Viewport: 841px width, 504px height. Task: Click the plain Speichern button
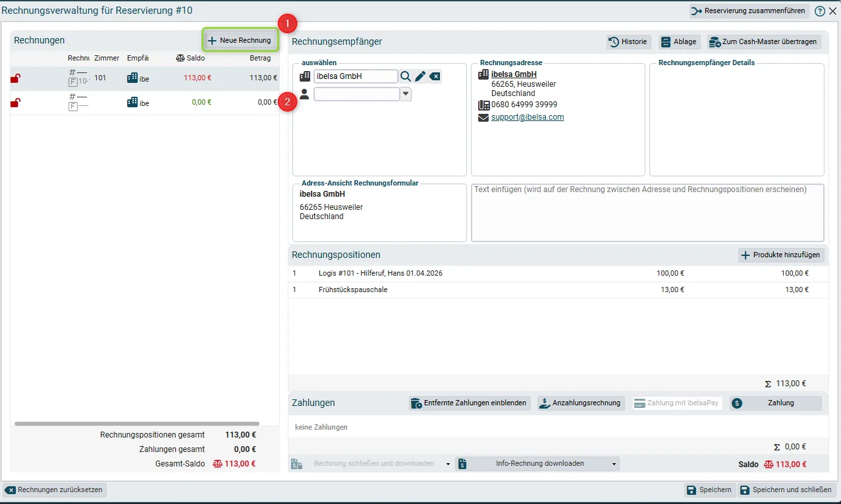tap(709, 490)
